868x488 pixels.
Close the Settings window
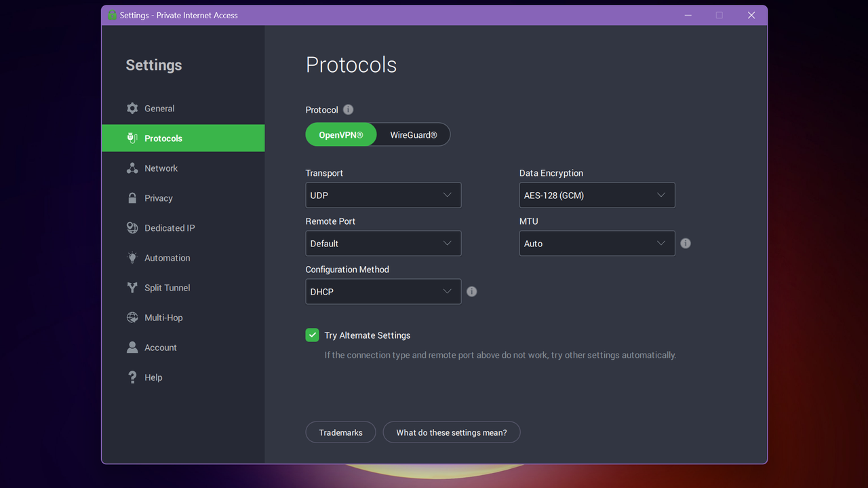pyautogui.click(x=751, y=15)
